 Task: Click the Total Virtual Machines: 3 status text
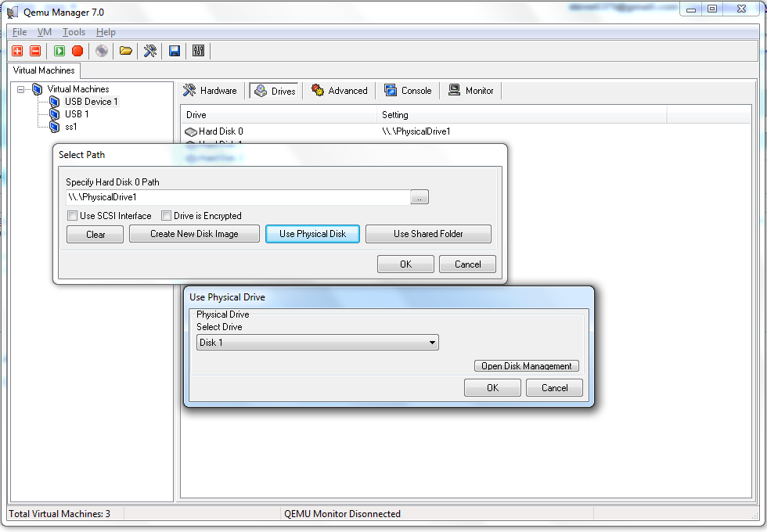(59, 514)
